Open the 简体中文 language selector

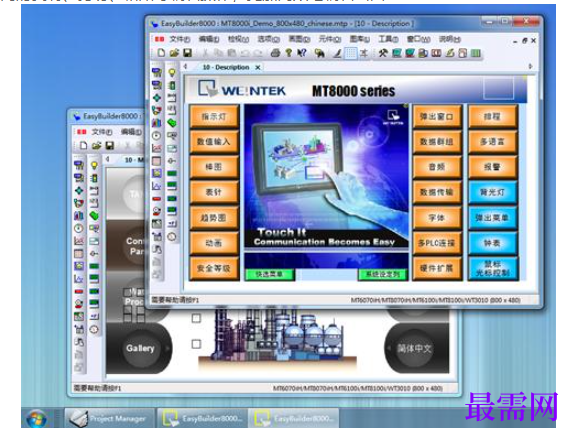click(x=413, y=349)
